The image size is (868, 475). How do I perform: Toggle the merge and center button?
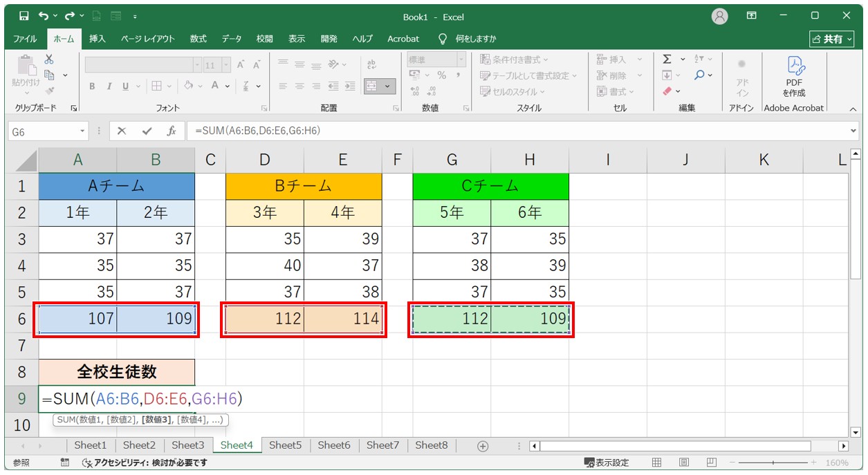click(x=372, y=86)
